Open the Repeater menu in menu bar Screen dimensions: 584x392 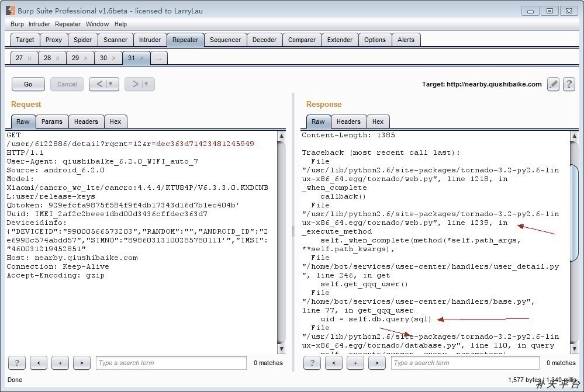point(68,24)
